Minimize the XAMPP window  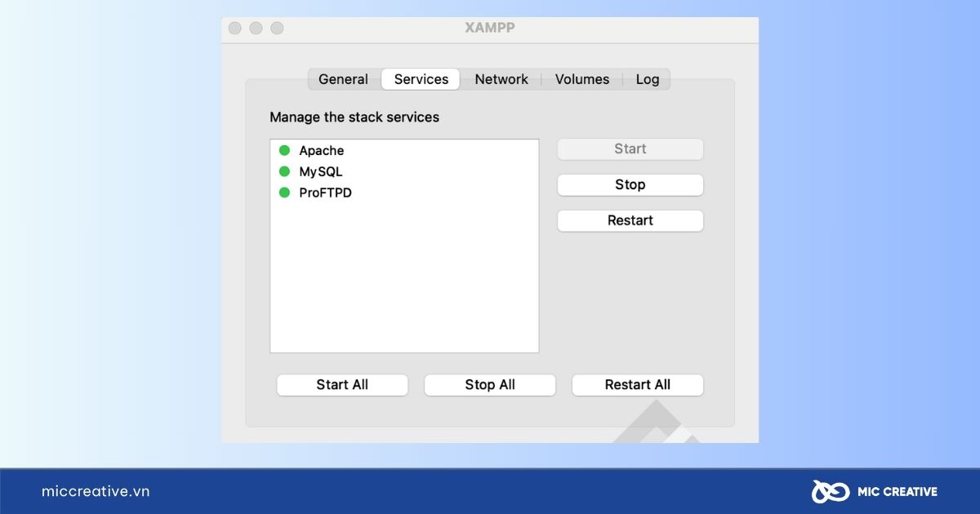256,29
